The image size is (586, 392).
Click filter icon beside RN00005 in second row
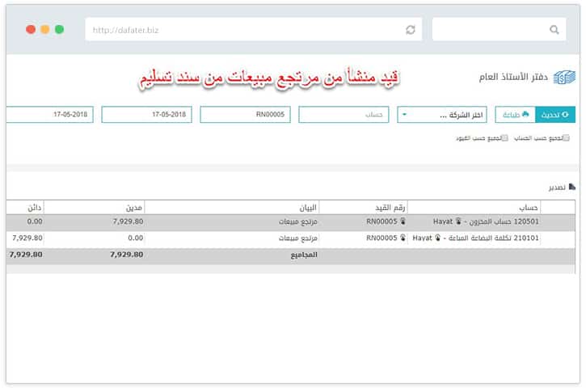click(x=403, y=238)
